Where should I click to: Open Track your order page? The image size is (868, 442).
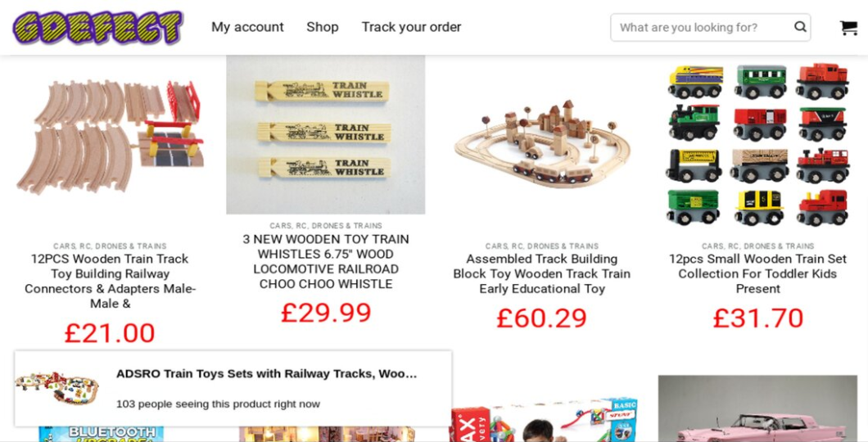coord(411,27)
